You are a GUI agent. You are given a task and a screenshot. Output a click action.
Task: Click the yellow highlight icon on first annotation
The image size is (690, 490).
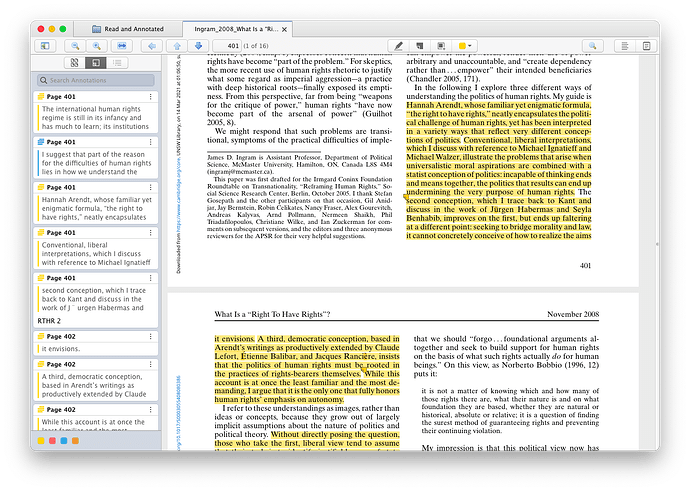tap(41, 96)
